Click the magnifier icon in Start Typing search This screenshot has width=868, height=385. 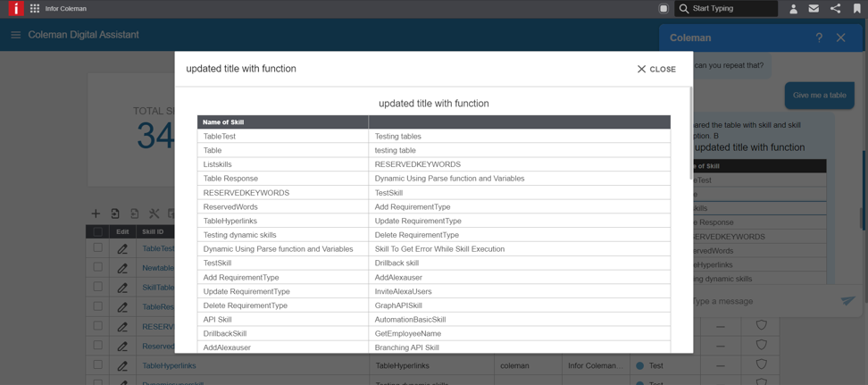pyautogui.click(x=684, y=9)
